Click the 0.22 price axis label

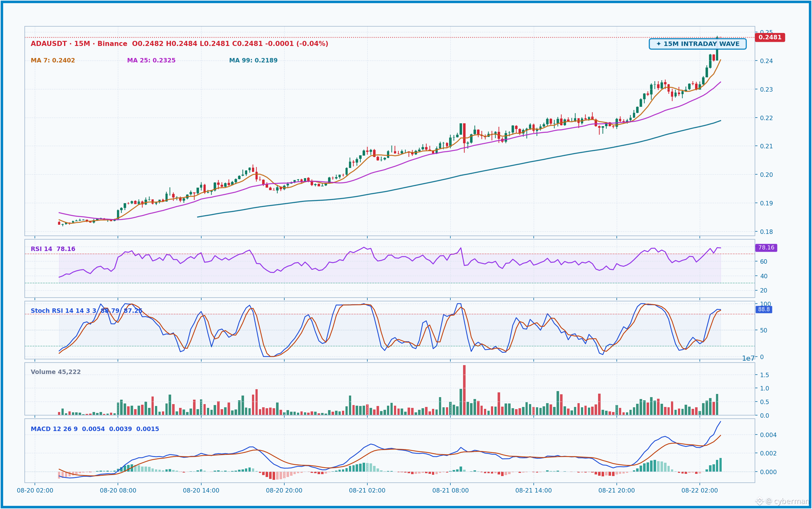coord(766,118)
